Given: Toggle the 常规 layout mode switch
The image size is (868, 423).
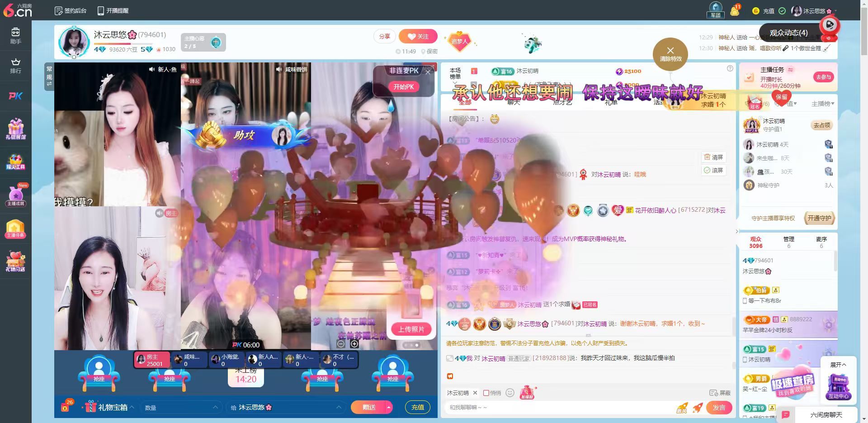Looking at the screenshot, I should (x=49, y=76).
